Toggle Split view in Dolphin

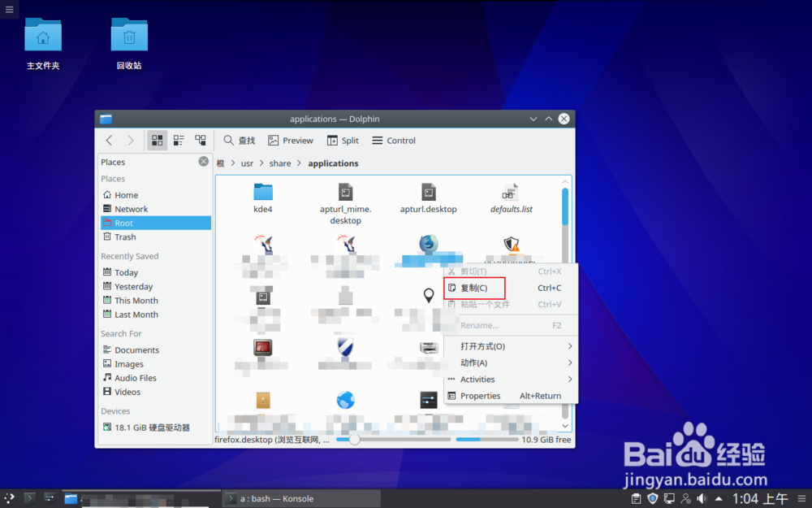pos(343,140)
